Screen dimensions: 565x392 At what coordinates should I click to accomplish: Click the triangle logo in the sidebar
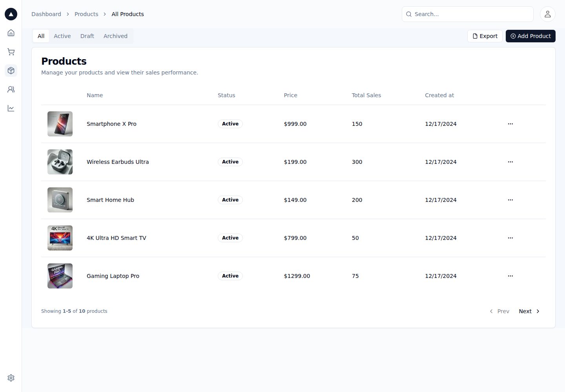click(x=11, y=14)
